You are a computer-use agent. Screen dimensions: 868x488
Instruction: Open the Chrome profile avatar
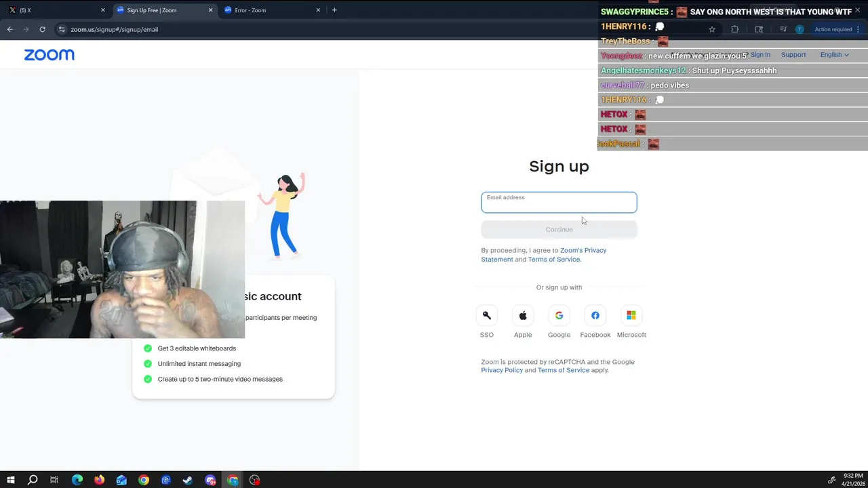pyautogui.click(x=800, y=29)
